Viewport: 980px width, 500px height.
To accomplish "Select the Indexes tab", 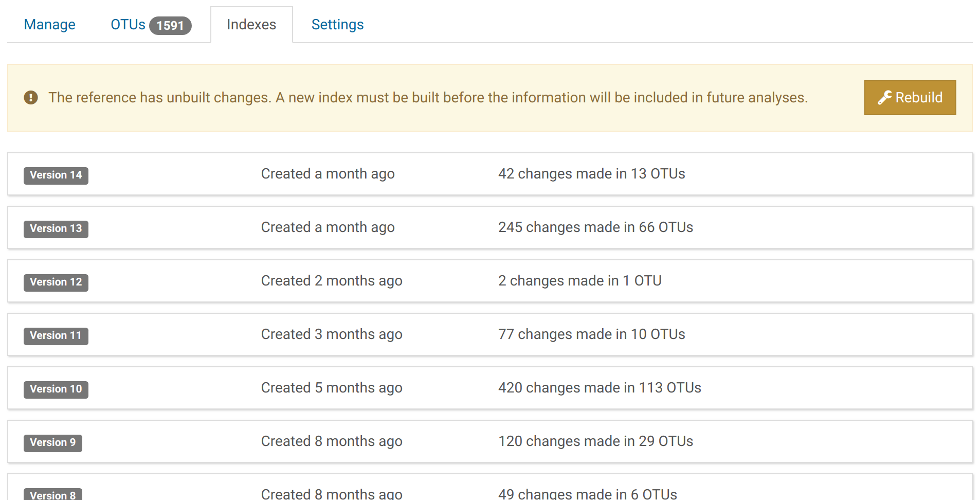I will click(x=251, y=25).
